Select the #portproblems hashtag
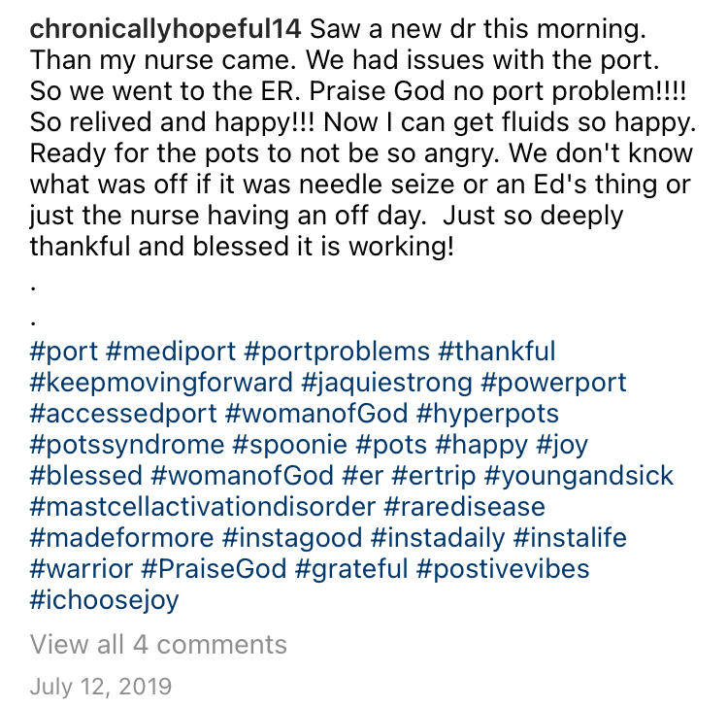This screenshot has width=728, height=707. [x=337, y=352]
